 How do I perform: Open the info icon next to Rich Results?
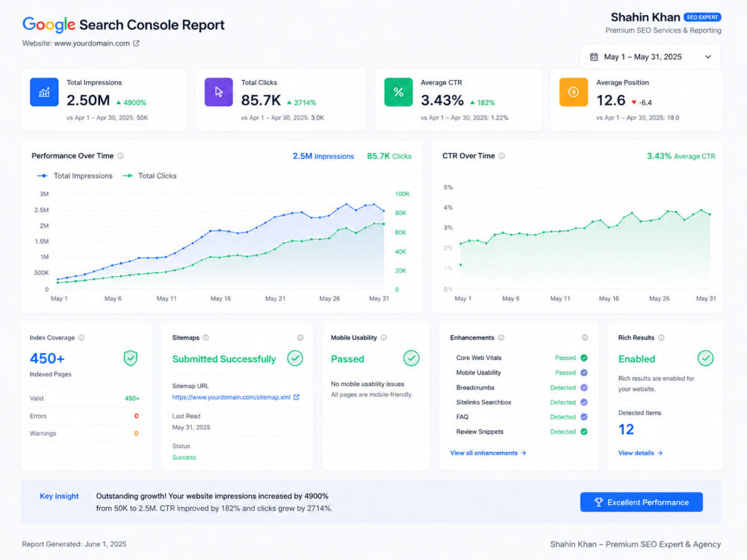[x=661, y=337]
